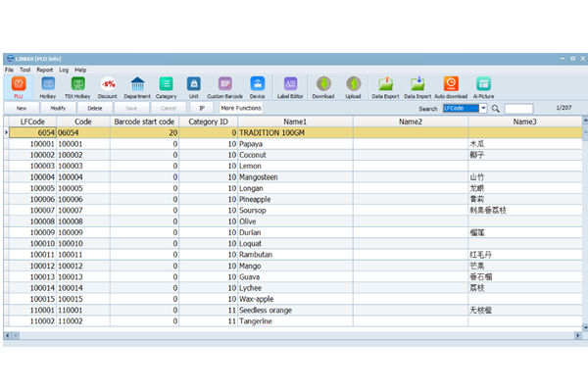Viewport: 588px width, 392px height.
Task: Click the New button
Action: click(x=20, y=108)
